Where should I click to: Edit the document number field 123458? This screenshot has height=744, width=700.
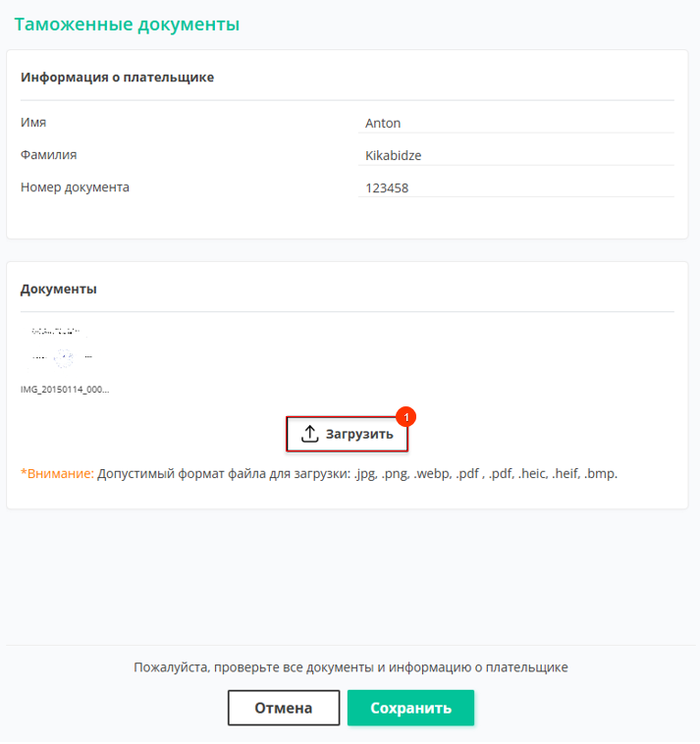click(516, 187)
